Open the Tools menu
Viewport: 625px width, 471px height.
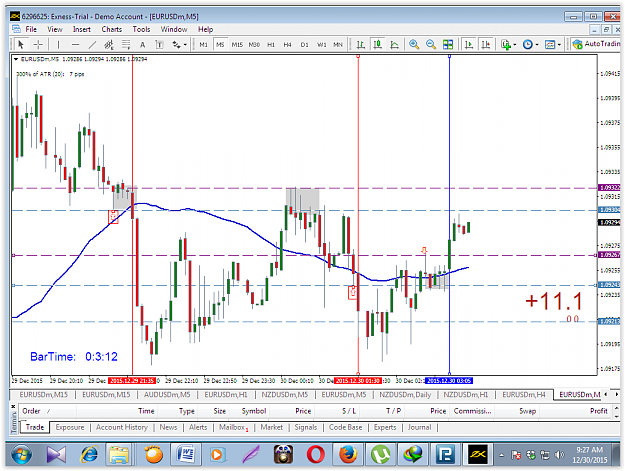coord(141,29)
